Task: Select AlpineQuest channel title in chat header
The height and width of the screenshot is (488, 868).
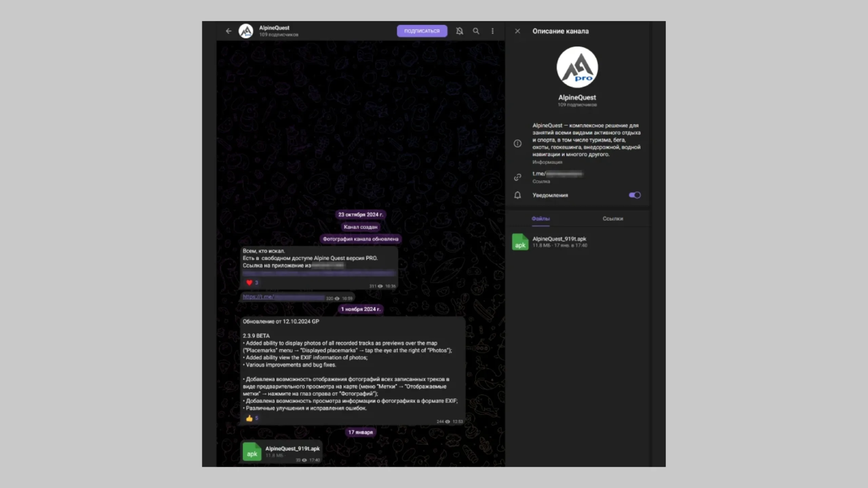Action: [x=274, y=28]
